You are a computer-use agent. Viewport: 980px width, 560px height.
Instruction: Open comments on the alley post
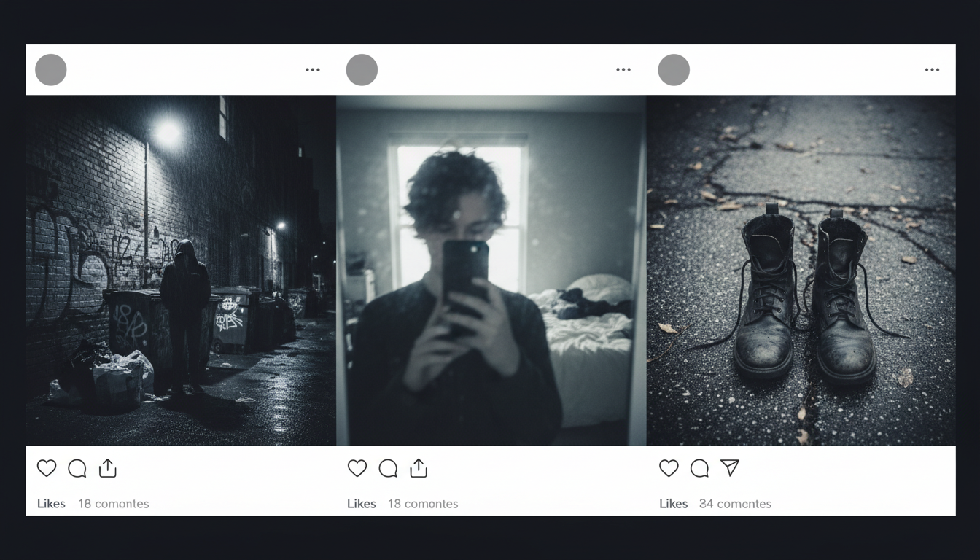point(77,468)
